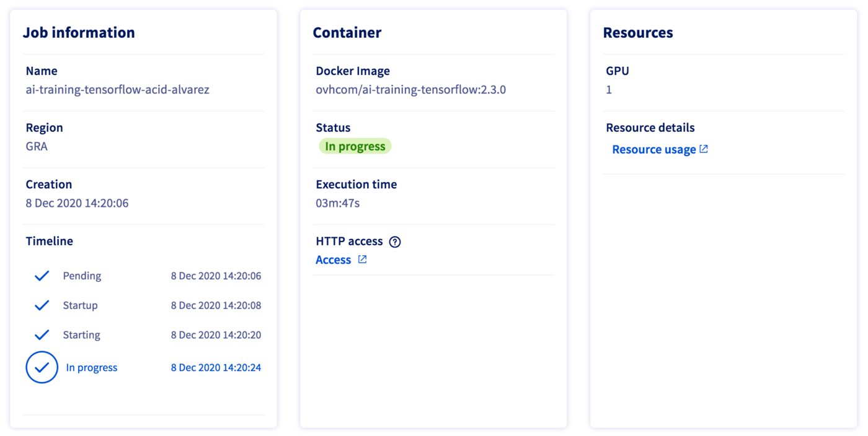This screenshot has width=868, height=436.
Task: Click the Pending step checkmark icon
Action: tap(42, 276)
